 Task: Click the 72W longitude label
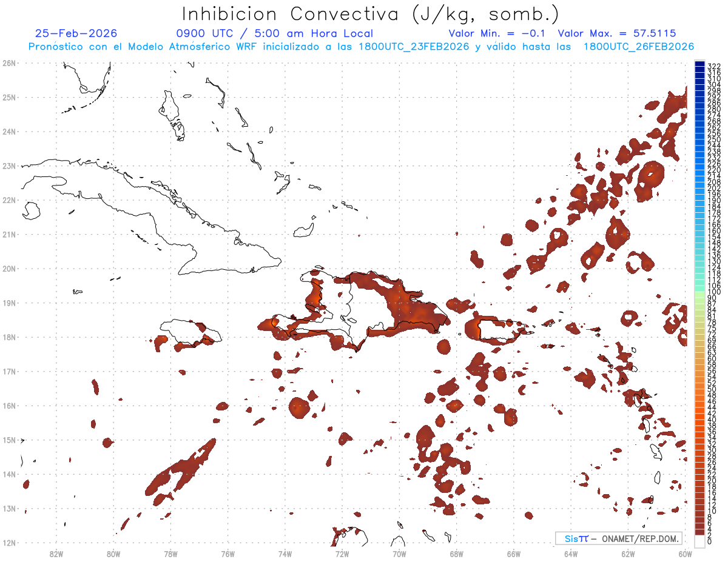[342, 554]
